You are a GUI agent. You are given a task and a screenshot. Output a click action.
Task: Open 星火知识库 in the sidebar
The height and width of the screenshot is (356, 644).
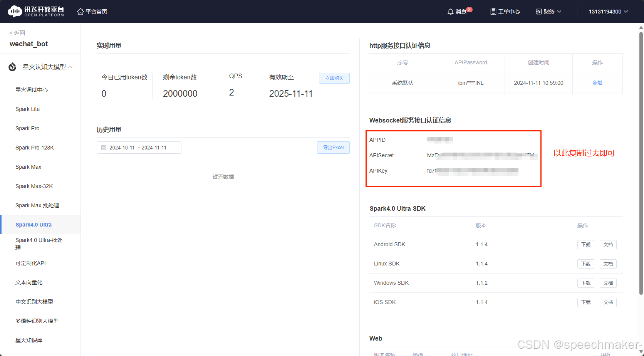tap(29, 340)
